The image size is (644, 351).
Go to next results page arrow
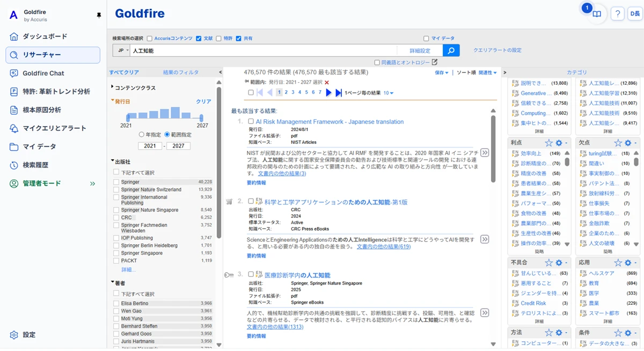click(x=329, y=93)
